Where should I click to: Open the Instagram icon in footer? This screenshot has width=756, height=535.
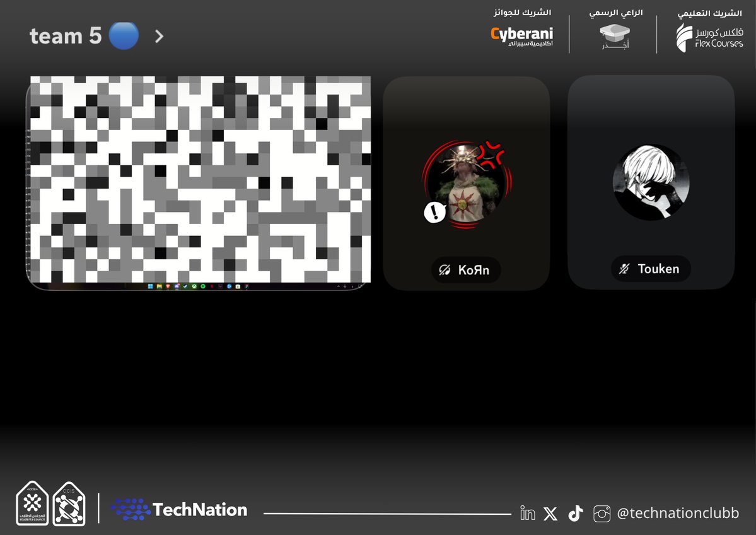coord(602,514)
